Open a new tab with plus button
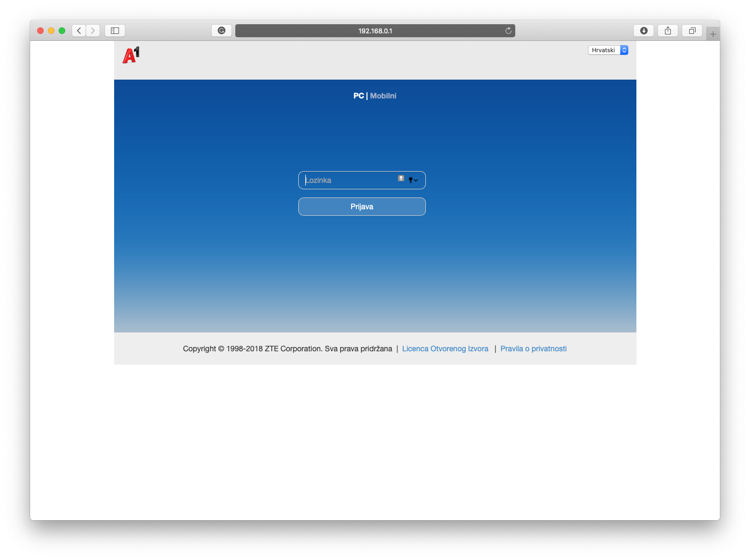 (x=713, y=34)
